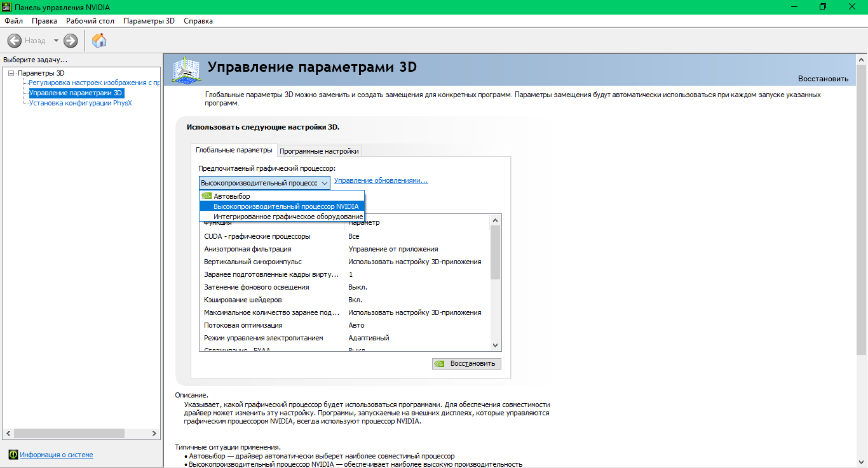Click the settings list scrollbar thumb
868x468 pixels.
coord(496,252)
